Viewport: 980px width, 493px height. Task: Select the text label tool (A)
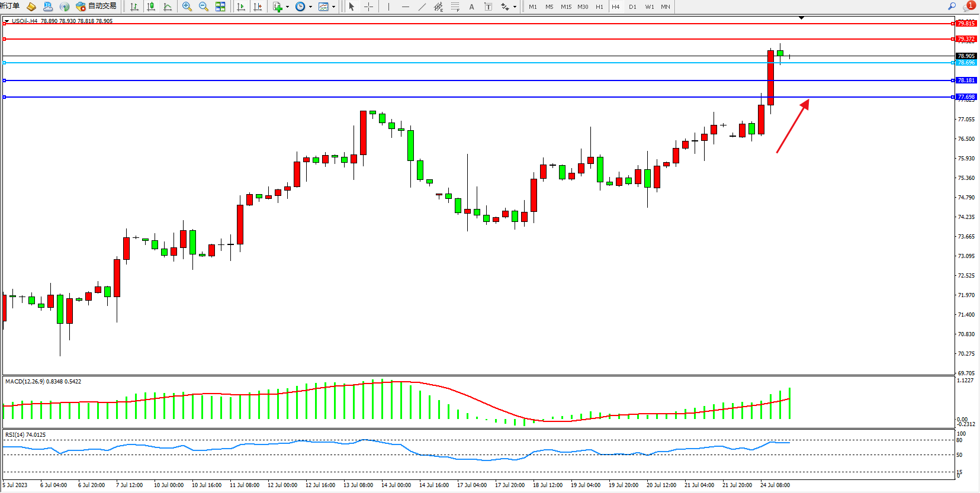tap(471, 7)
